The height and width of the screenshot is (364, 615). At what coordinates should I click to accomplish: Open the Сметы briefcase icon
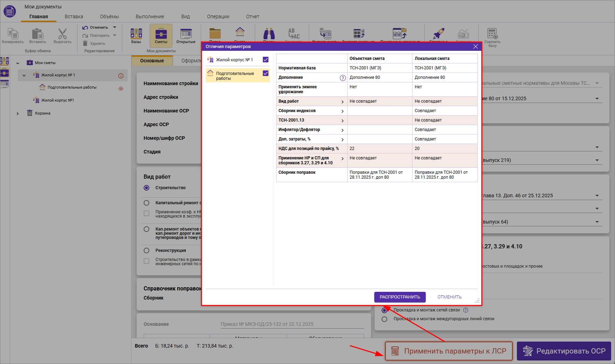point(161,35)
